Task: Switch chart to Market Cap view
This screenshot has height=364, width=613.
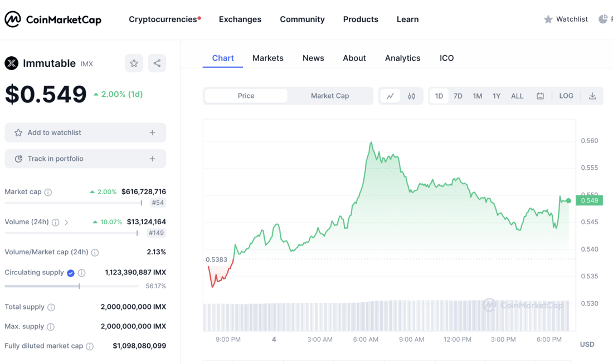Action: click(330, 96)
